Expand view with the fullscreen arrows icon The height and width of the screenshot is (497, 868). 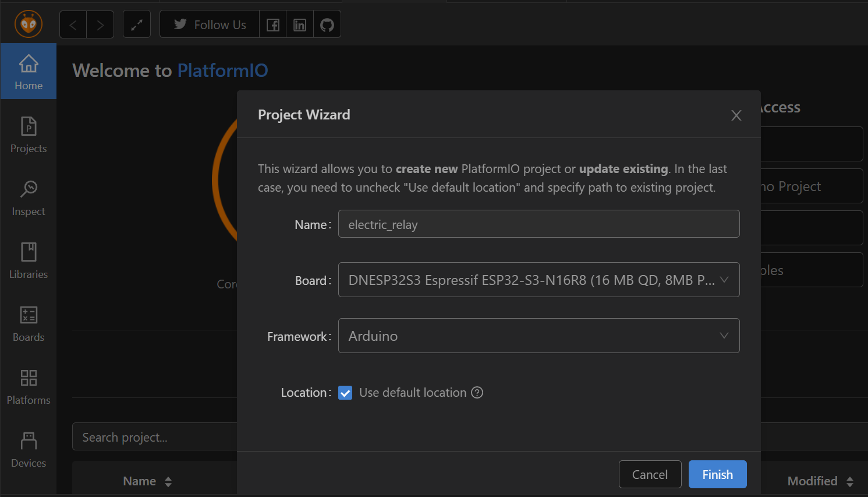(x=137, y=24)
